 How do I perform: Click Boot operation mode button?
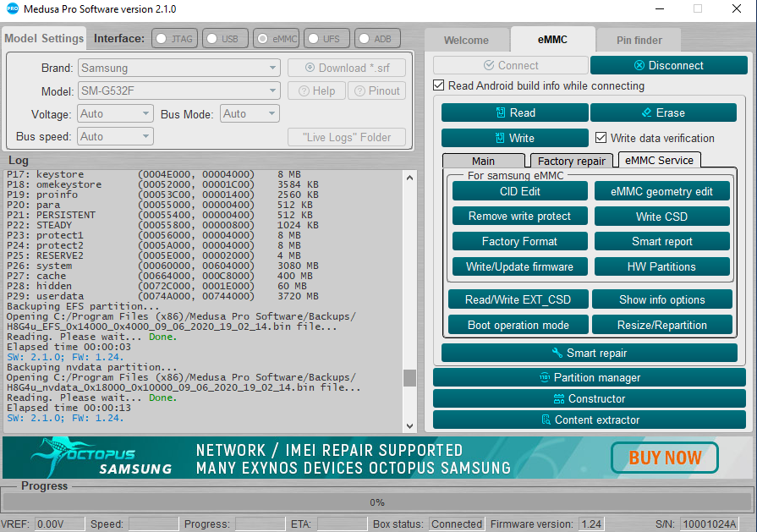coord(518,325)
